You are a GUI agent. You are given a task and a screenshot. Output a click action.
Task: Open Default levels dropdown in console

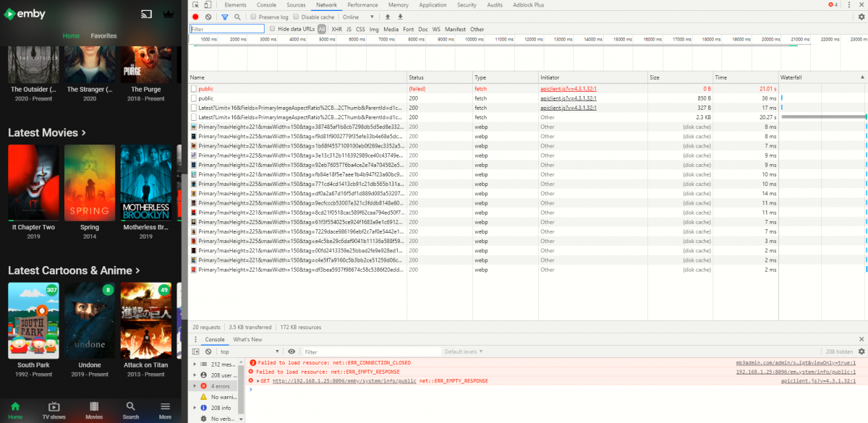[x=464, y=351]
